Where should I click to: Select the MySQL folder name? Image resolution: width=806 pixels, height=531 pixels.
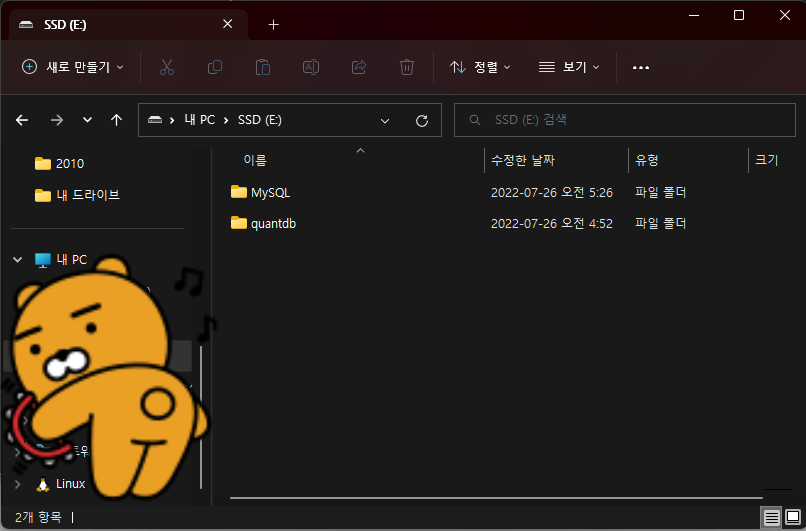(270, 192)
